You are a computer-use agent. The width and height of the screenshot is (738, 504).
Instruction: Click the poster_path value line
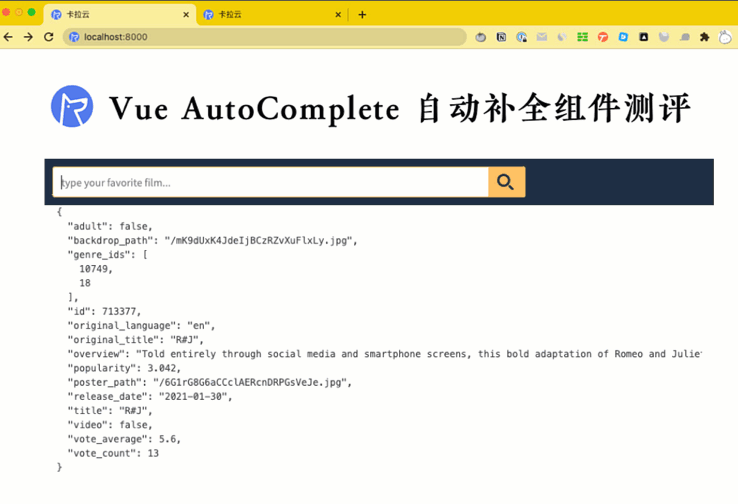pos(209,382)
